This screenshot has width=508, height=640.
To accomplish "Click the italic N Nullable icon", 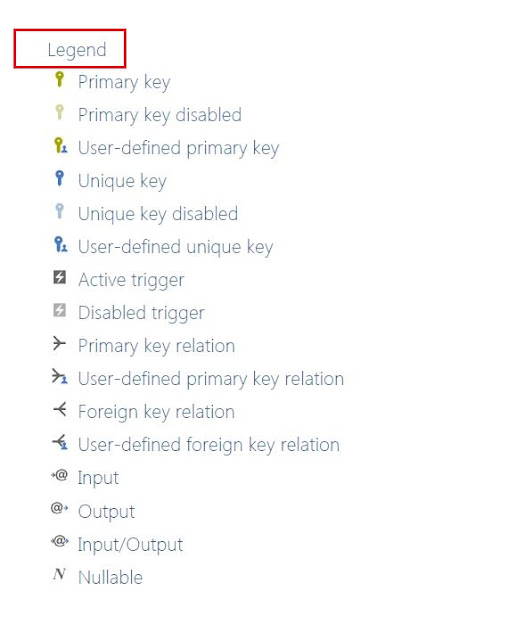I will click(x=59, y=574).
